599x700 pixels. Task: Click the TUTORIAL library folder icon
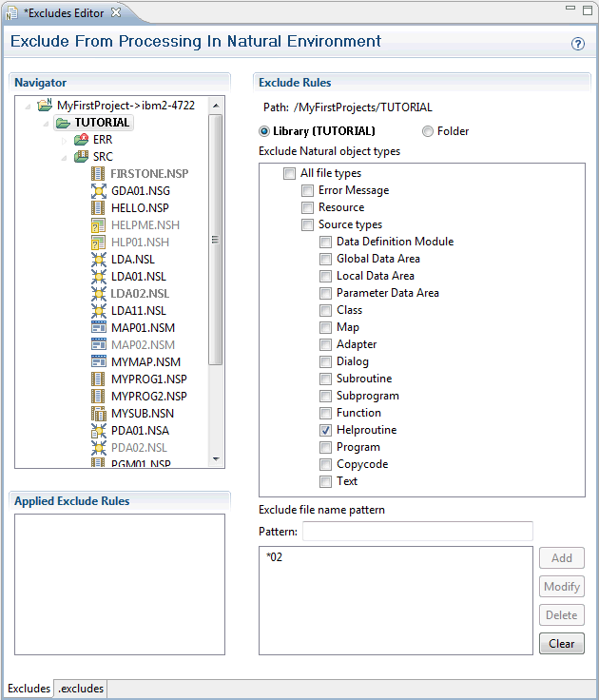pos(63,123)
